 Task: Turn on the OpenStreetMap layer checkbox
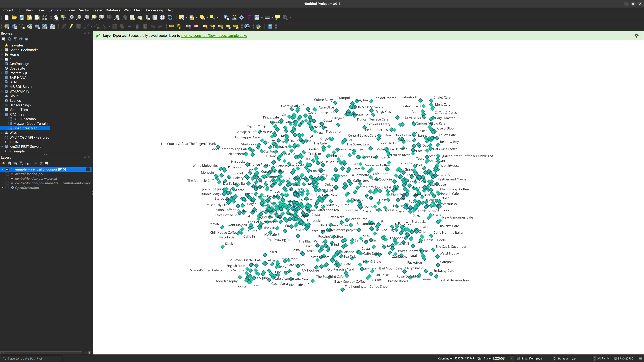click(7, 188)
